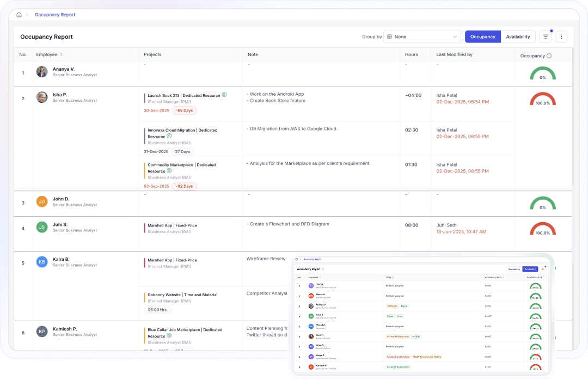
Task: Click the billable icon next to Launch Book 213
Action: pos(224,95)
